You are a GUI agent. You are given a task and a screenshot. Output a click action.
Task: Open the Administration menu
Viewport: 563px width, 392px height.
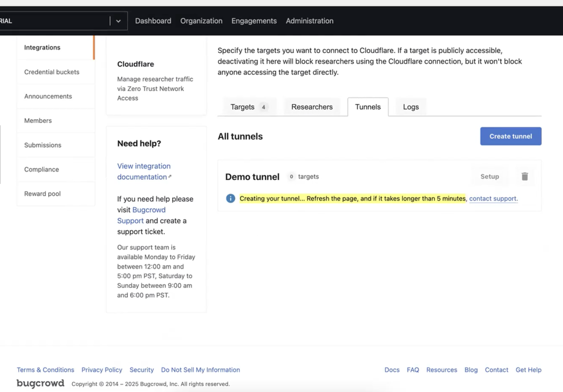click(309, 21)
